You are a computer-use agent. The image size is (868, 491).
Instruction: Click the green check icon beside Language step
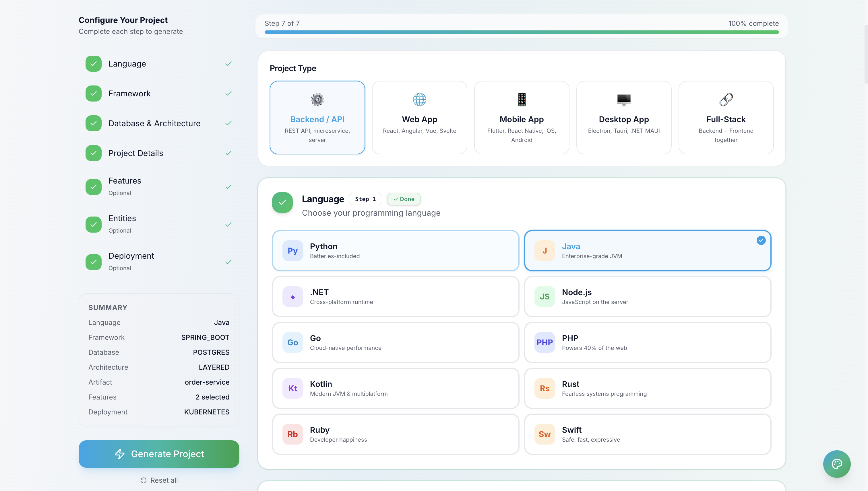pyautogui.click(x=94, y=64)
